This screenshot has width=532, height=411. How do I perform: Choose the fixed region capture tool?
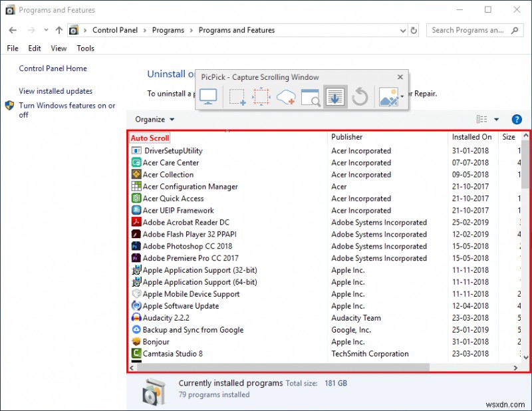261,96
